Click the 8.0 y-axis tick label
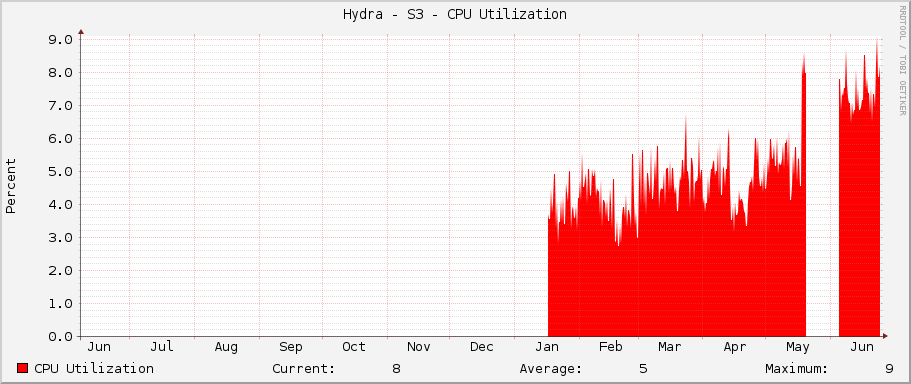The width and height of the screenshot is (911, 384). coord(60,73)
